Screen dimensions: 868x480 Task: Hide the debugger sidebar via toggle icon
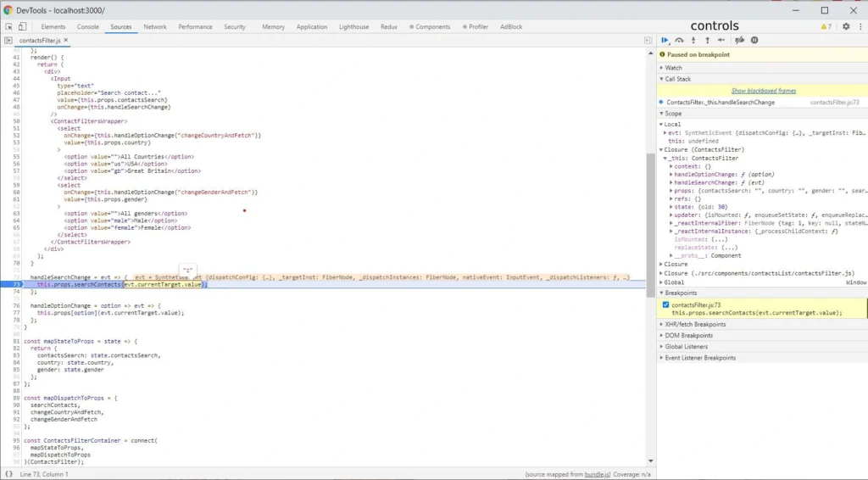[648, 41]
